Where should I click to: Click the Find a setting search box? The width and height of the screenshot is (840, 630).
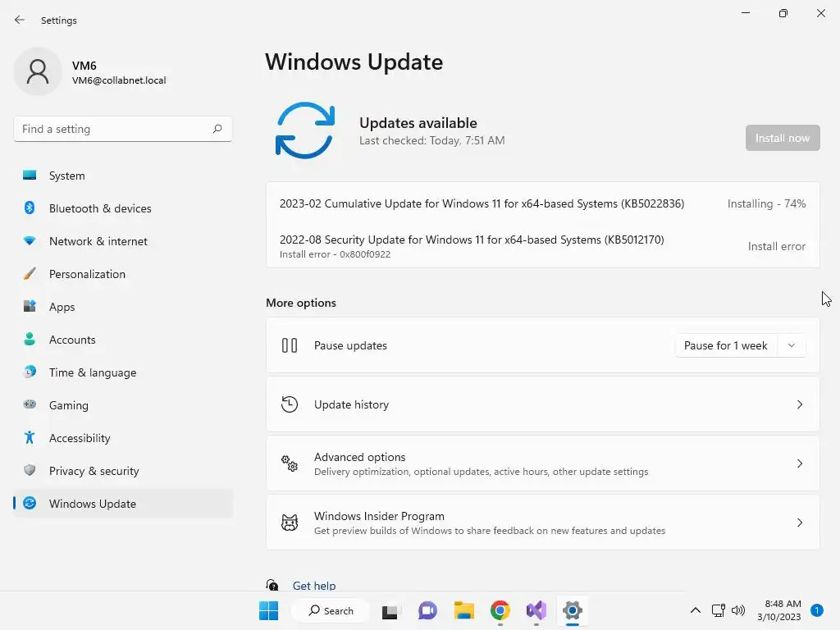tap(123, 129)
